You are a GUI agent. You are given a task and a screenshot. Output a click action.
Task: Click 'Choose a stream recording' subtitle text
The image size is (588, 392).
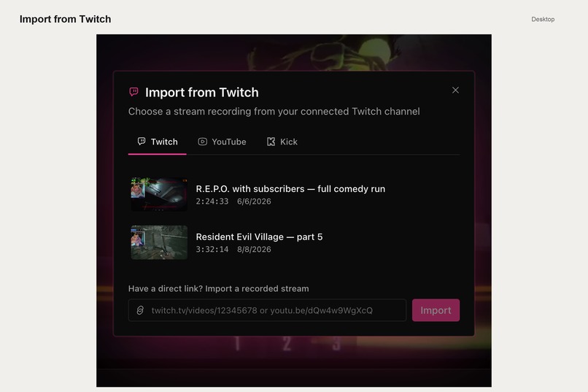pyautogui.click(x=274, y=112)
